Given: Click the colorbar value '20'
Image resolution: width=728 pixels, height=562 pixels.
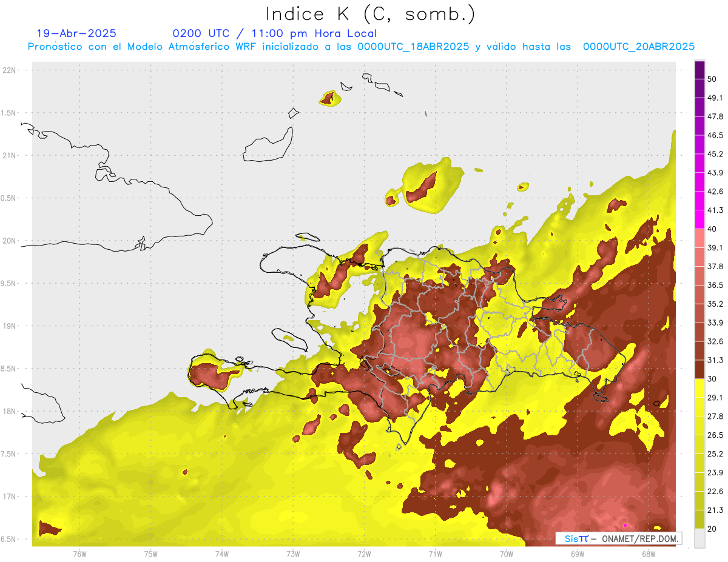Looking at the screenshot, I should (712, 529).
